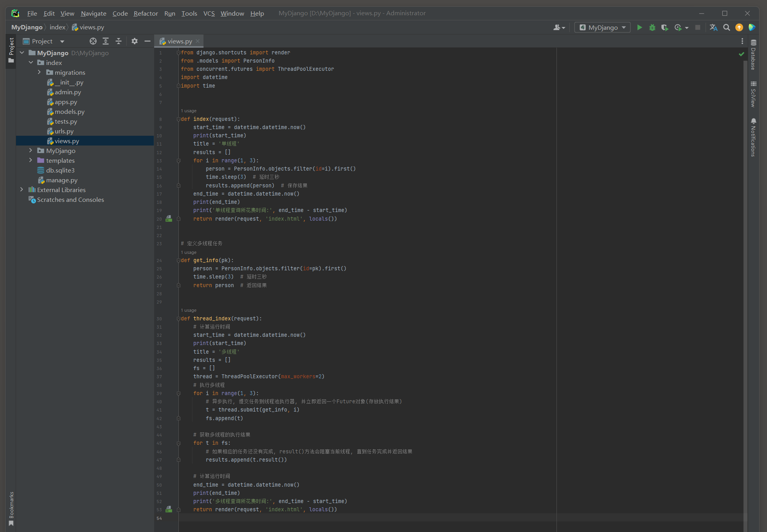Click the Project panel settings gear
The height and width of the screenshot is (532, 767).
pos(134,41)
